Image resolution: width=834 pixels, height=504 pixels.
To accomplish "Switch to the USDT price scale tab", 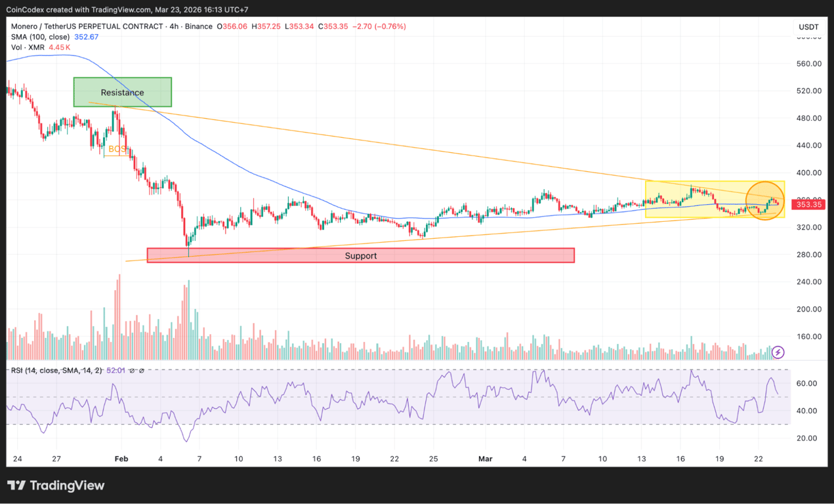I will (808, 27).
